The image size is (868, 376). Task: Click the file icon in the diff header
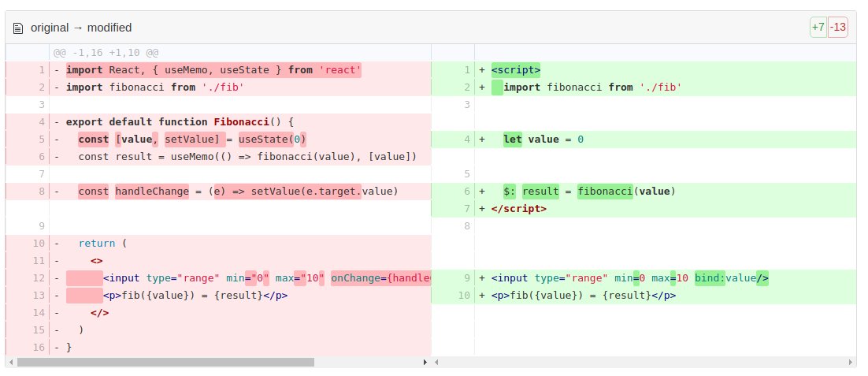[x=18, y=28]
